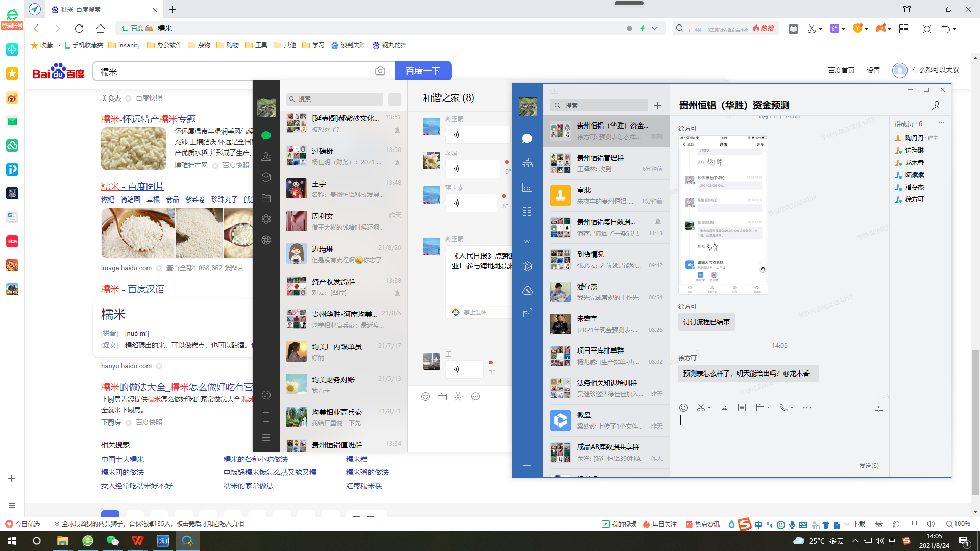
Task: Click 发送(S) send button in WeCom
Action: click(869, 466)
